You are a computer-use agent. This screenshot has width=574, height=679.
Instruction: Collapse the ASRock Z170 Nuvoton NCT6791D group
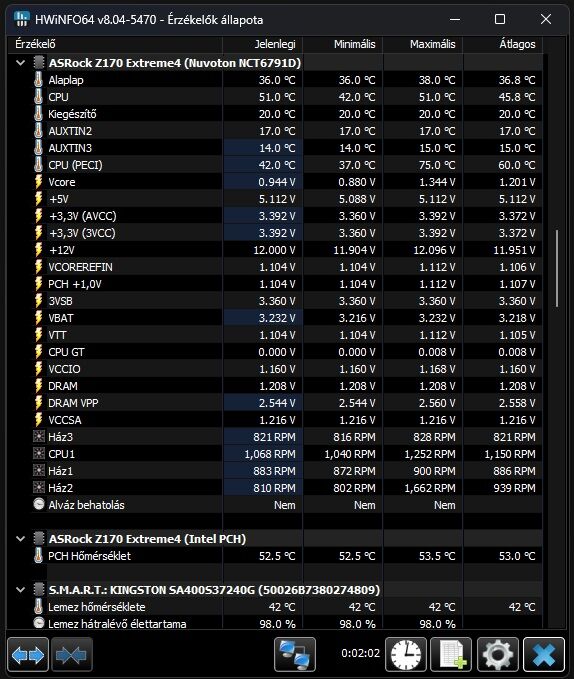point(20,63)
